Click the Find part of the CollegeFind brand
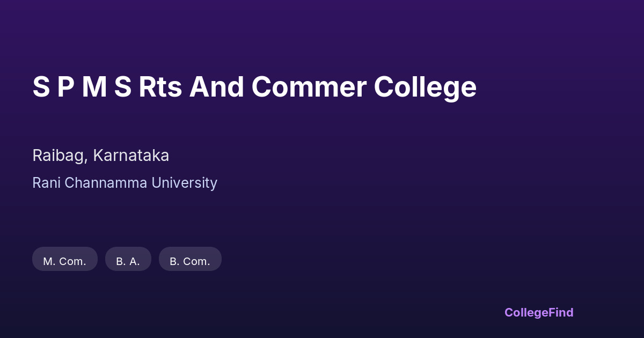Image resolution: width=644 pixels, height=338 pixels. click(x=561, y=312)
